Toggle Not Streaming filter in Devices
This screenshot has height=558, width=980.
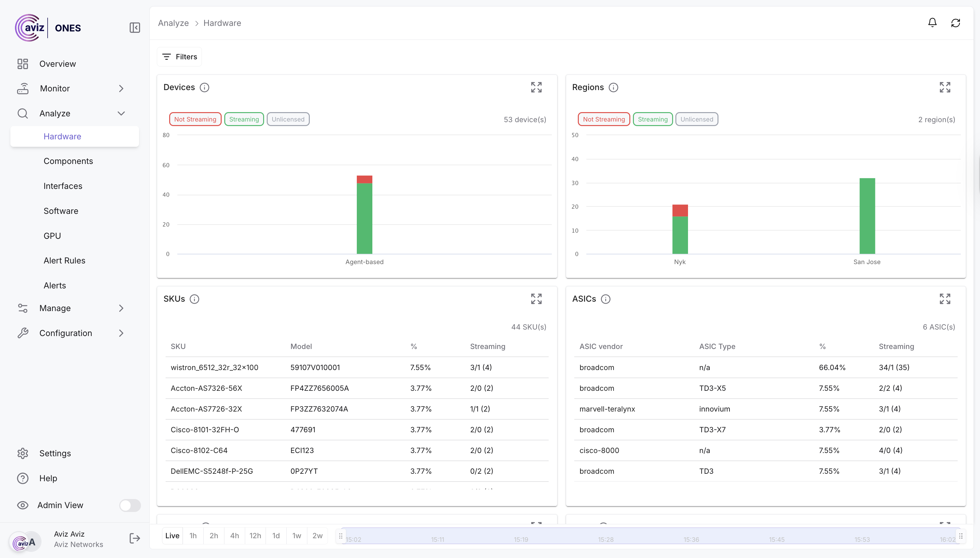[195, 119]
